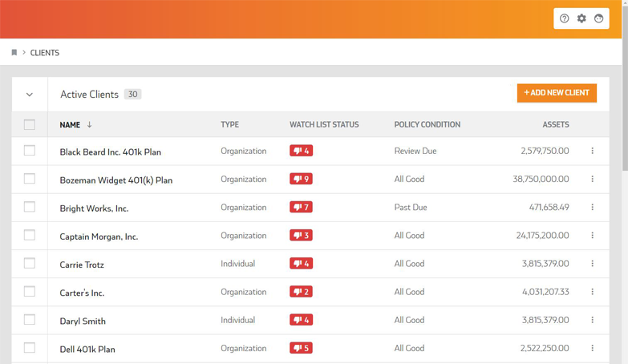Open Captain Morgan, Inc. client

tap(99, 237)
